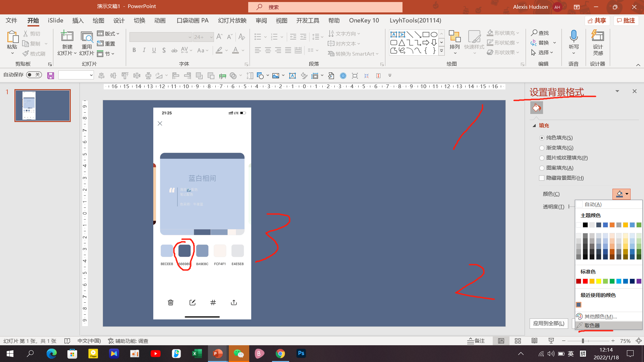Click the New Slide icon
This screenshot has height=362, width=644.
67,36
